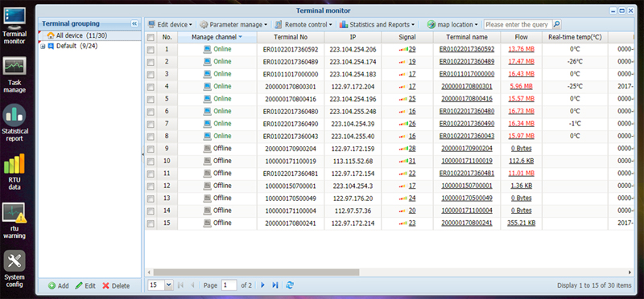This screenshot has height=299, width=644.
Task: Click the Delete group button
Action: point(116,286)
